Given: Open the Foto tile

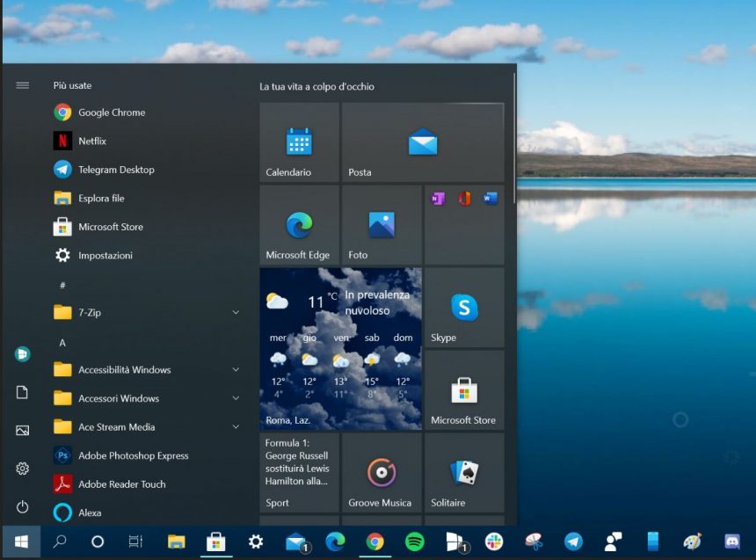Looking at the screenshot, I should coord(382,225).
